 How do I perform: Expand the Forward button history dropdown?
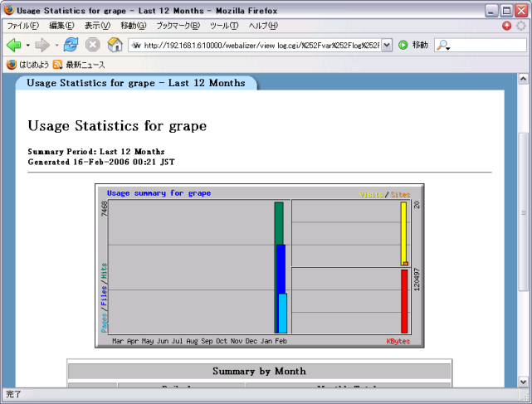pos(56,45)
